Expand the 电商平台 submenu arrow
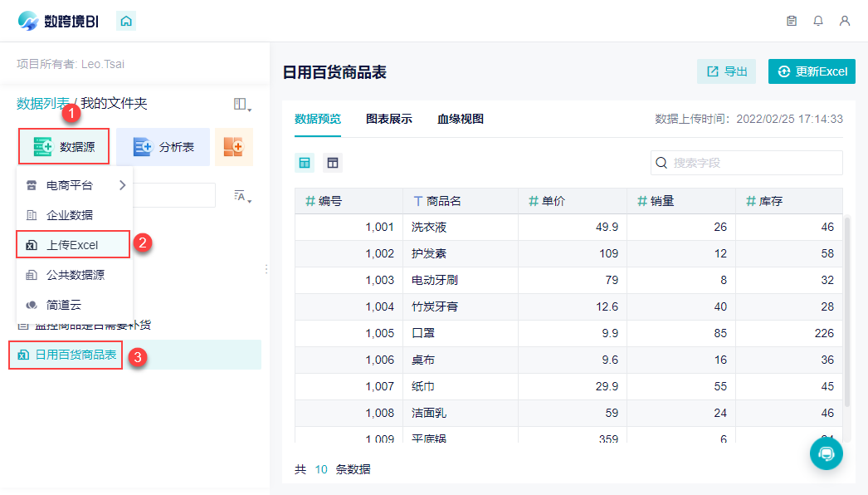 pyautogui.click(x=122, y=185)
